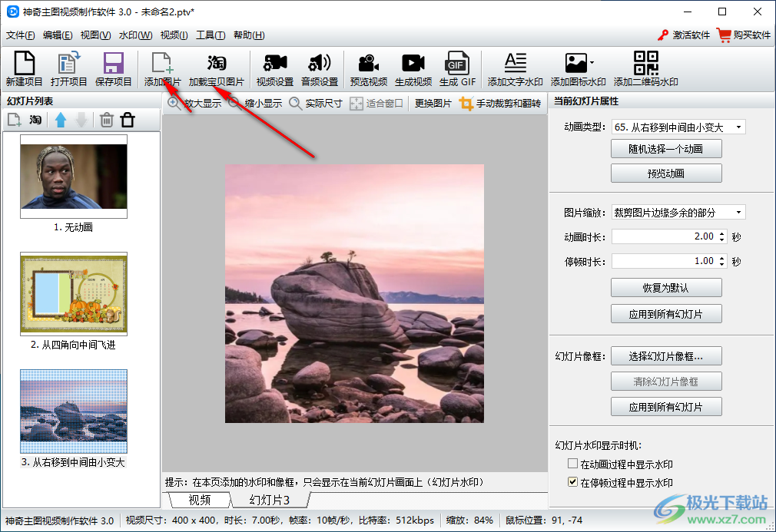Click the 预览动画 button
776x532 pixels.
click(666, 173)
